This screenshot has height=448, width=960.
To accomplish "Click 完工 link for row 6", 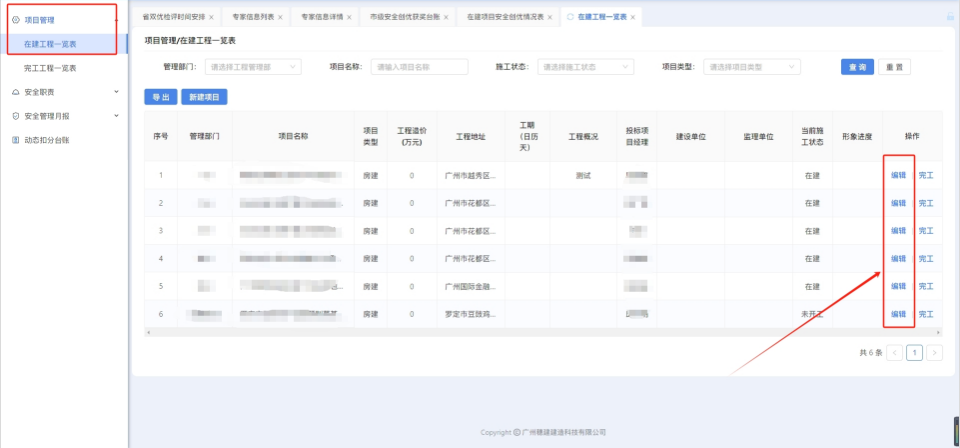I will click(x=926, y=315).
